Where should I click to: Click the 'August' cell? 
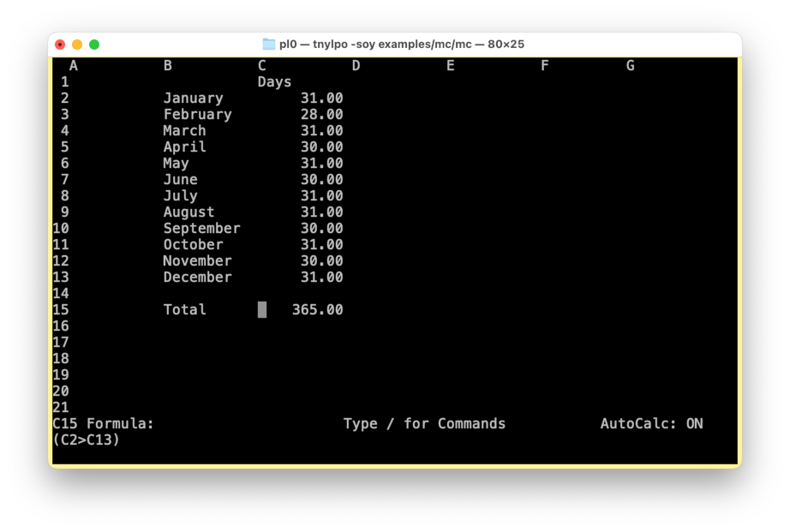click(x=189, y=212)
